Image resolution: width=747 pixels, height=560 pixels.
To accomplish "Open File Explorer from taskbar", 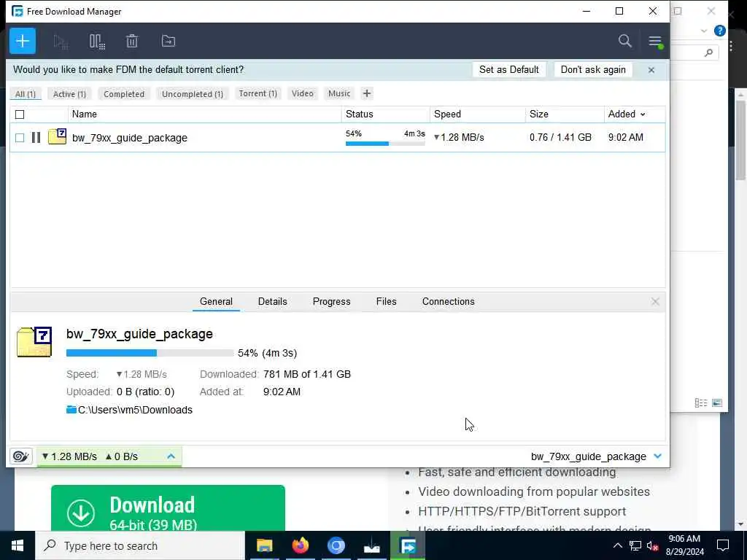I will pos(264,545).
